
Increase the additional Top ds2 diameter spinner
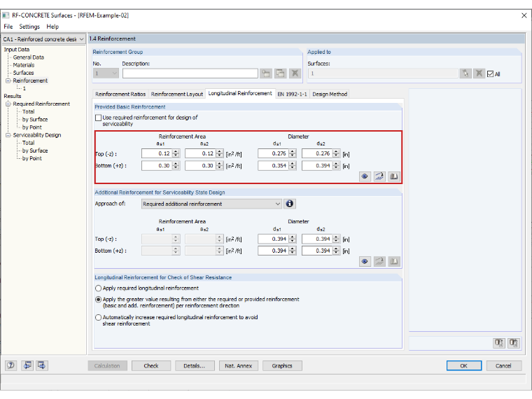(336, 237)
